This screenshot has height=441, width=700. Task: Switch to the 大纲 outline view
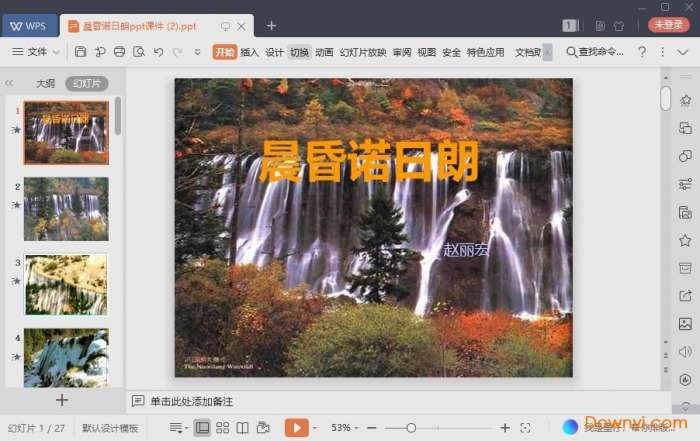coord(45,83)
